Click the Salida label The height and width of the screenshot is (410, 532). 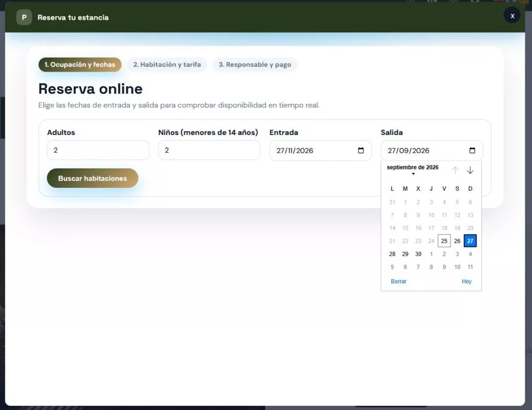tap(392, 132)
